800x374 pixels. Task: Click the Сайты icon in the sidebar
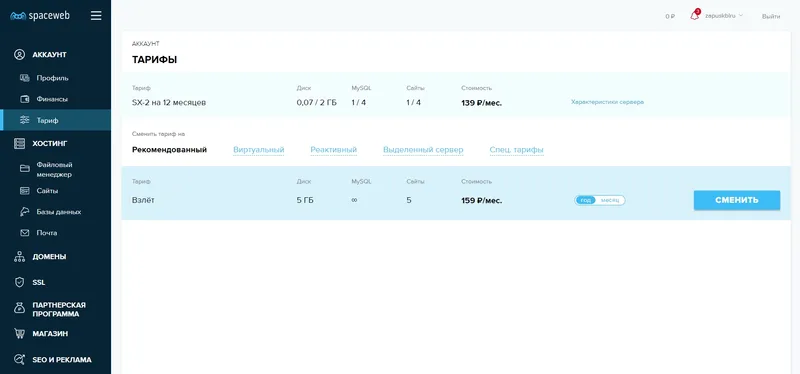coord(24,191)
